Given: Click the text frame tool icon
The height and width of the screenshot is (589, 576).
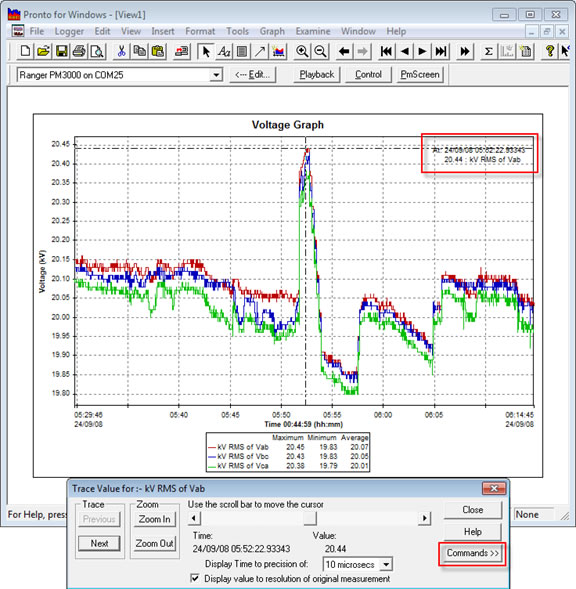Looking at the screenshot, I should (x=242, y=51).
